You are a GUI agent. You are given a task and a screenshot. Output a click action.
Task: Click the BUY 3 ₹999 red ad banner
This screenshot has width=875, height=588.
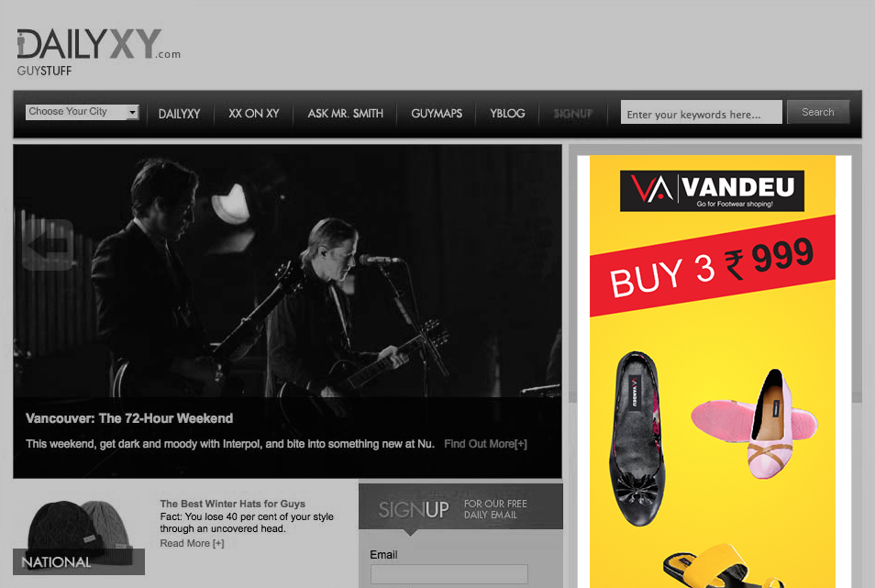[712, 266]
